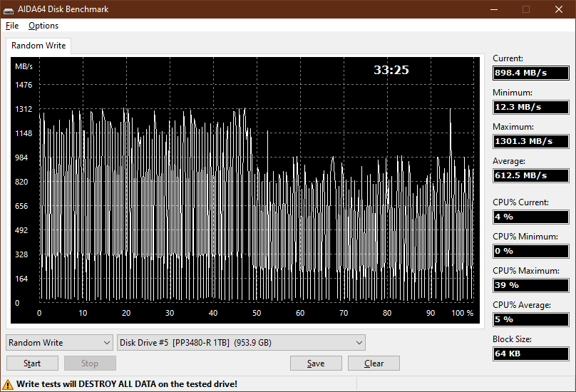Minimize the AIDA64 Disk Benchmark window
Image resolution: width=576 pixels, height=392 pixels.
494,9
